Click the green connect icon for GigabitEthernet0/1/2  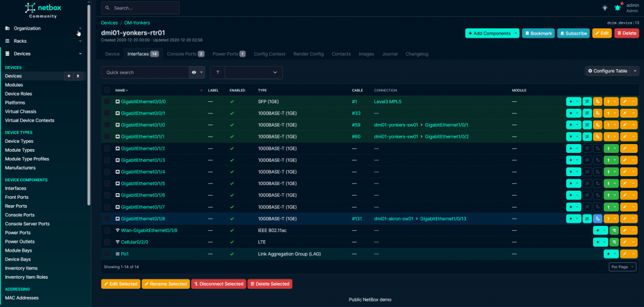pos(608,148)
